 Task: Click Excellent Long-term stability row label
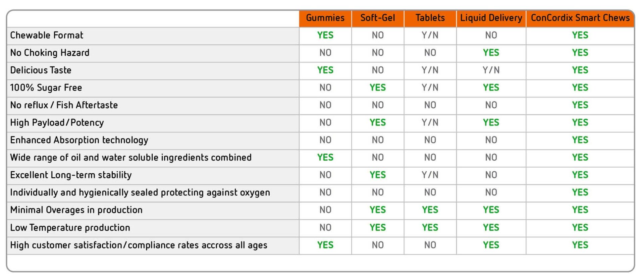point(71,175)
